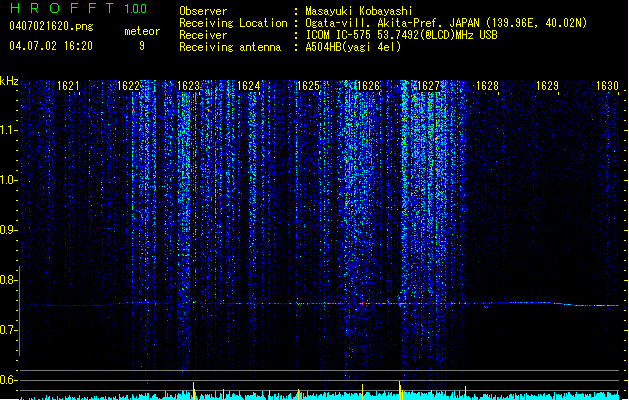Click the date stamp 04.07.02 16:20
Image resolution: width=629 pixels, height=400 pixels.
click(51, 46)
